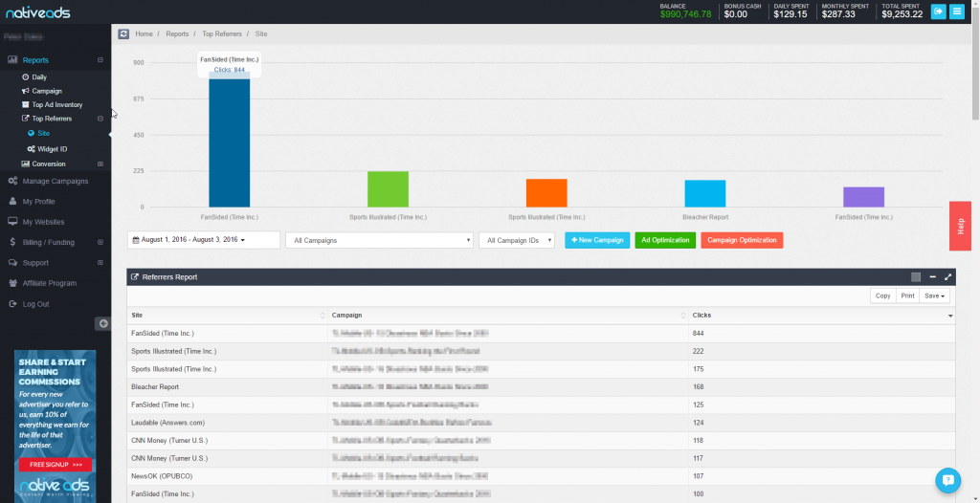Minimize the Referrers Report panel
Screen dimensions: 980x503
point(932,277)
